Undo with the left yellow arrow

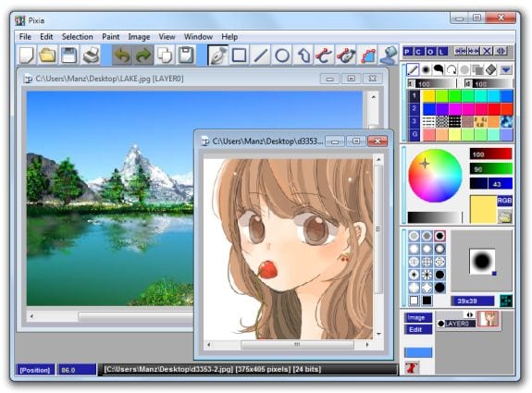[x=122, y=55]
